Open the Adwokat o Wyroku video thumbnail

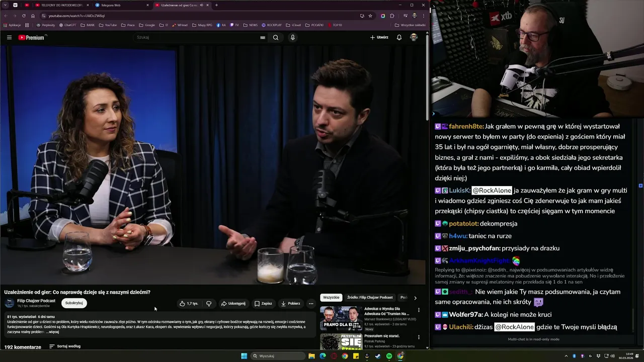coord(341,318)
